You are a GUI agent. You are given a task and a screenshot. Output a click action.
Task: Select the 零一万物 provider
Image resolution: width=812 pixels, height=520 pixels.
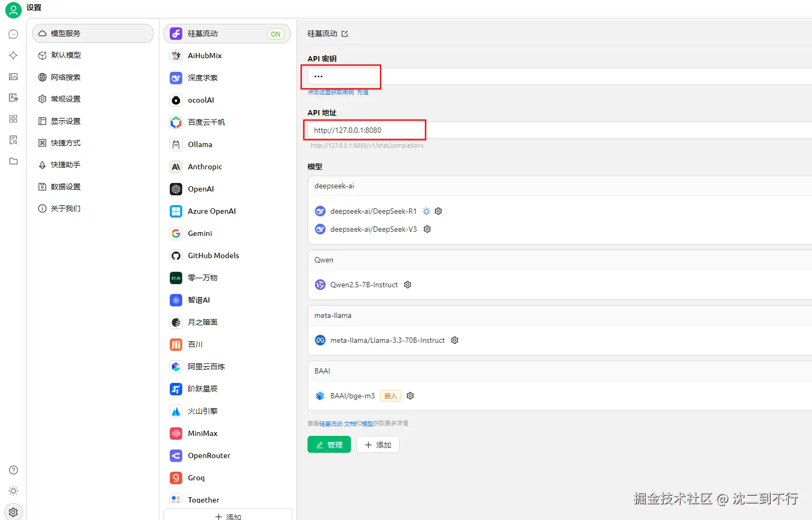tap(227, 278)
